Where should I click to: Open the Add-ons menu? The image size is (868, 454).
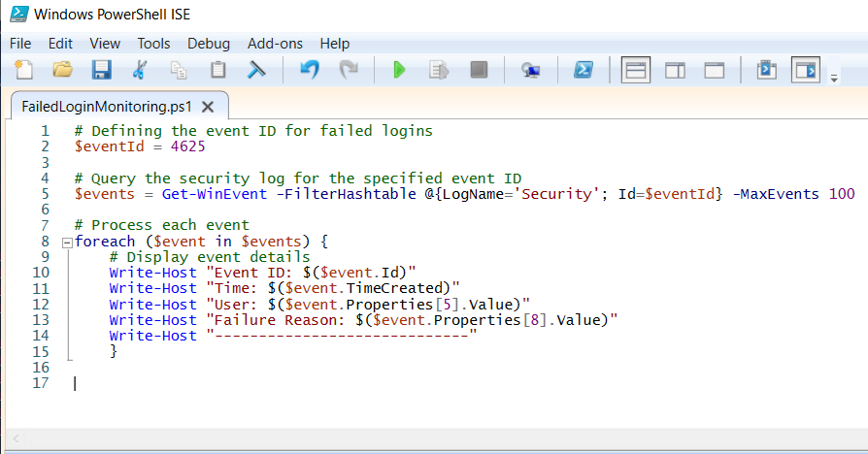pos(275,44)
